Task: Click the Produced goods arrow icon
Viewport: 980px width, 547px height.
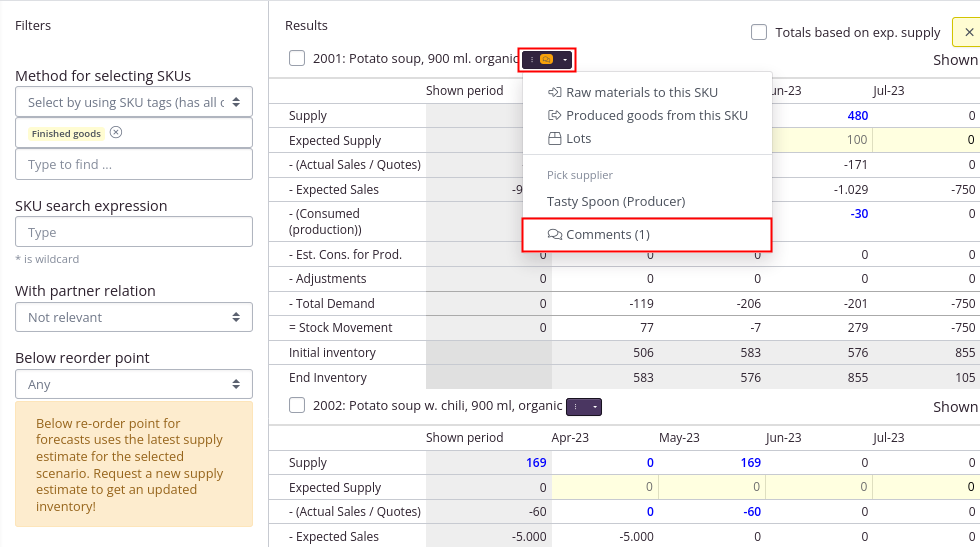Action: [555, 115]
